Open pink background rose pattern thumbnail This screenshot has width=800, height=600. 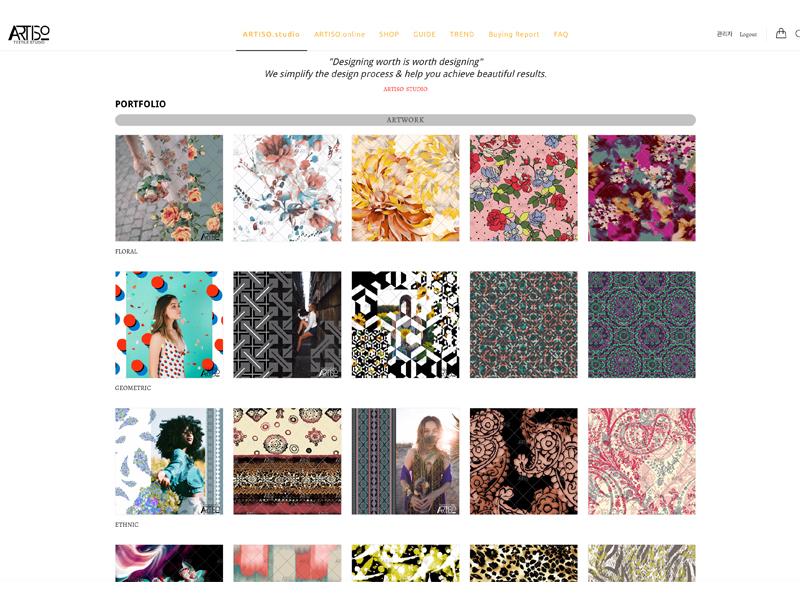523,188
